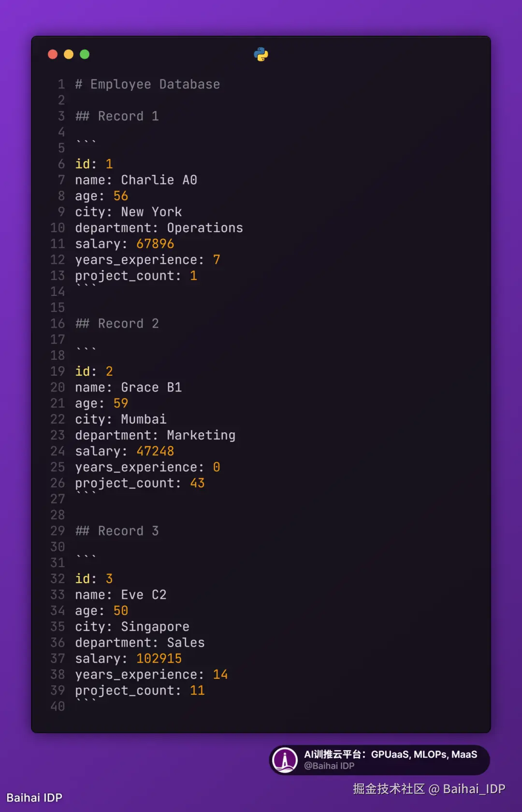Image resolution: width=522 pixels, height=812 pixels.
Task: Click the 掘金技术社区 @ Baihai_IDP watermark
Action: [x=429, y=789]
